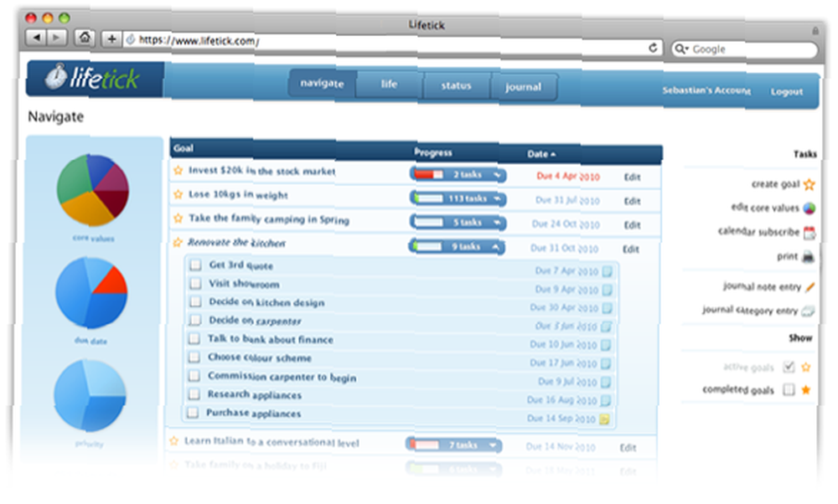
Task: Open note icon for Get 3rd quote
Action: pos(607,272)
